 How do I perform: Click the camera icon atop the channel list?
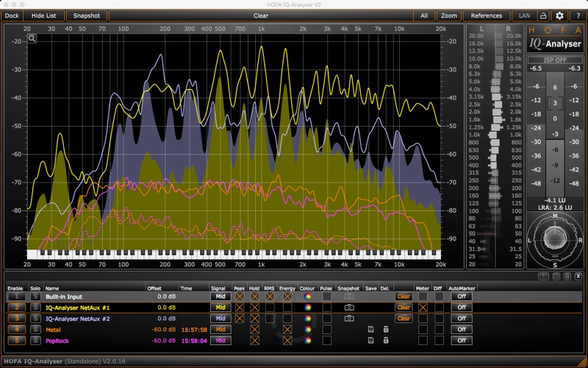click(x=542, y=277)
